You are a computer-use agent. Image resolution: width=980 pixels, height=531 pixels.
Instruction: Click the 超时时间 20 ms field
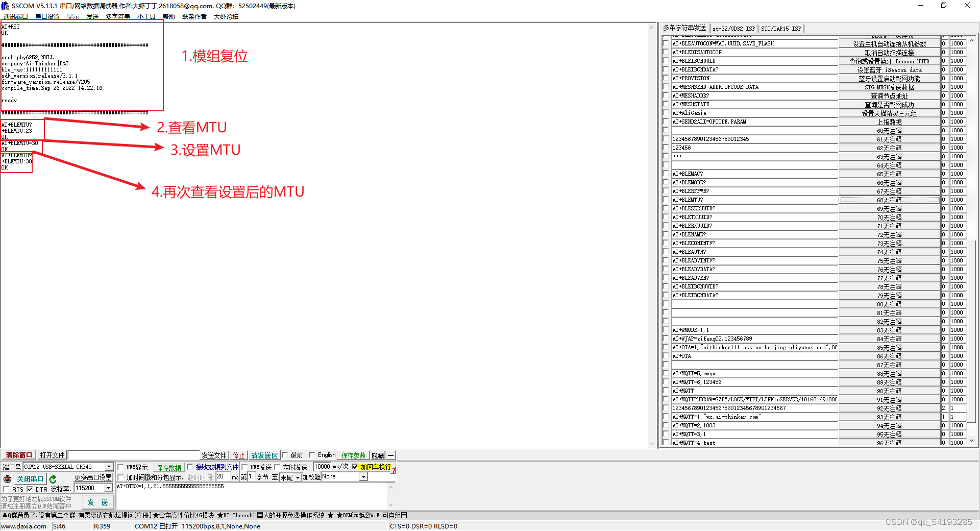tap(223, 477)
